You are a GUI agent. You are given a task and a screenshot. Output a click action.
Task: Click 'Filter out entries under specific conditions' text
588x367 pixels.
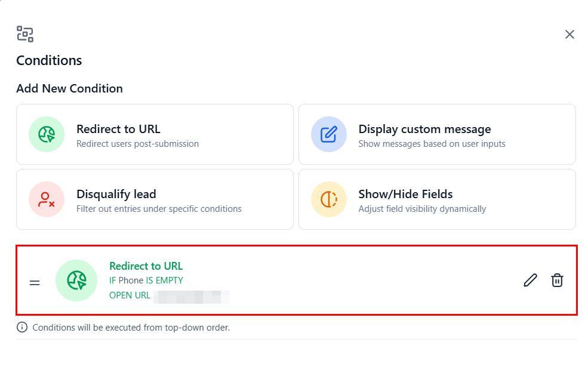[159, 209]
